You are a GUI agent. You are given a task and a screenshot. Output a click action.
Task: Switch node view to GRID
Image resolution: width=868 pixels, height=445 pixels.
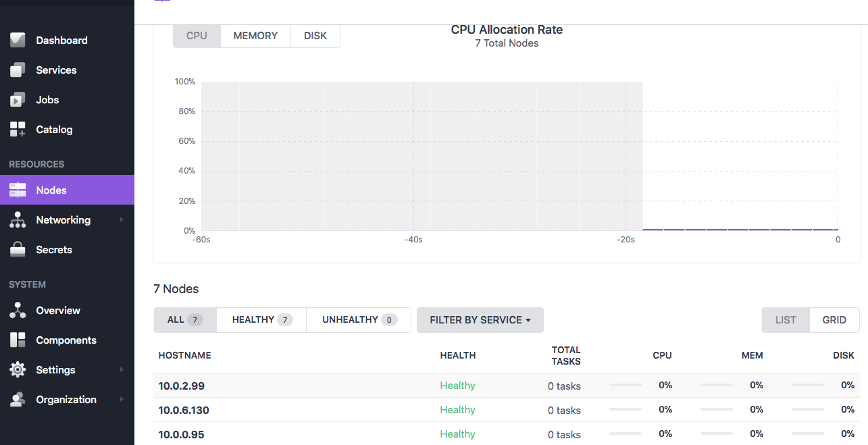(x=834, y=320)
